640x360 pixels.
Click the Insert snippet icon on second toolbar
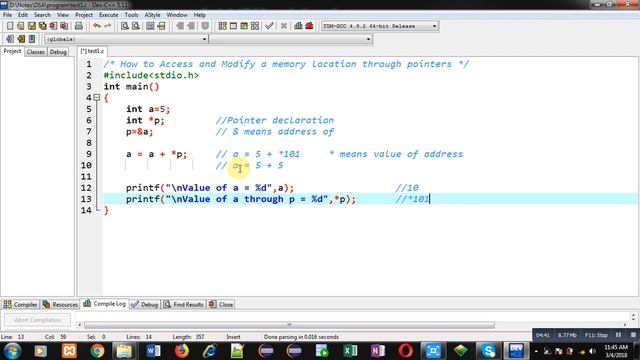10,39
